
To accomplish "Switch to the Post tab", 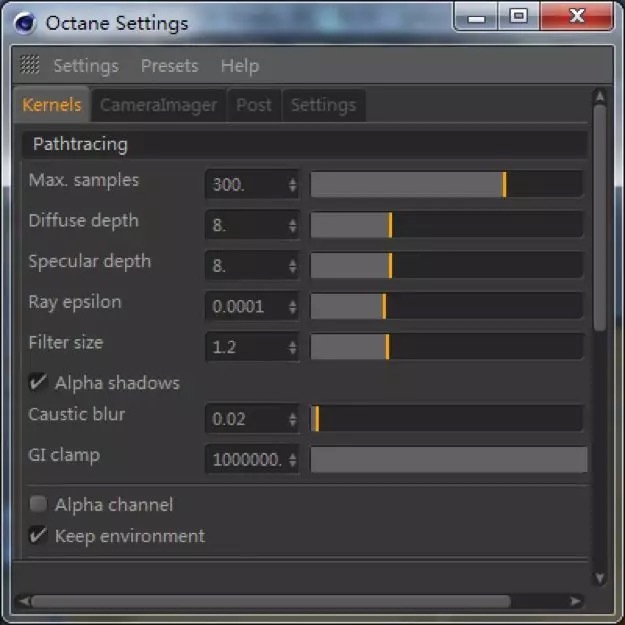I will (x=254, y=105).
